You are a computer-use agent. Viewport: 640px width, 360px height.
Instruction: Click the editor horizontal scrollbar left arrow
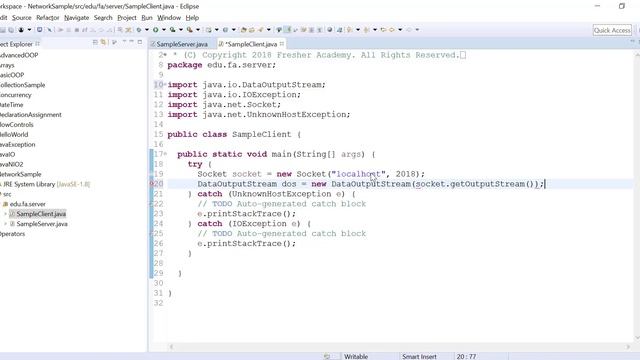(171, 347)
